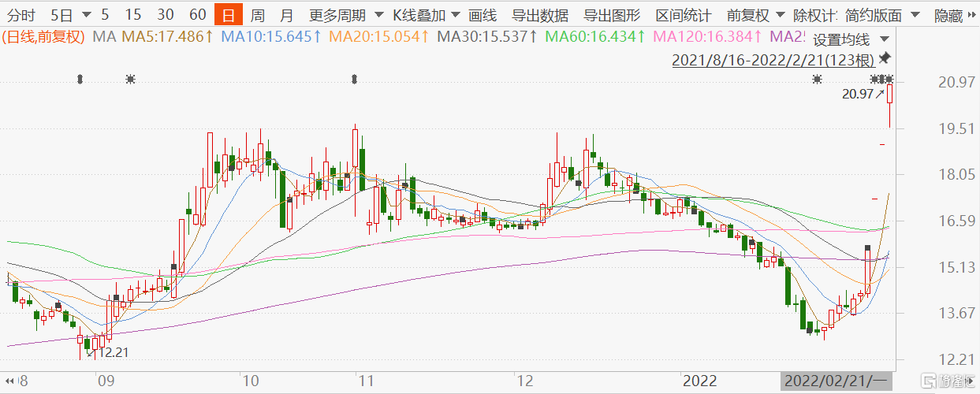Click the MA20:15.054 indicator label
The height and width of the screenshot is (394, 980).
(379, 36)
